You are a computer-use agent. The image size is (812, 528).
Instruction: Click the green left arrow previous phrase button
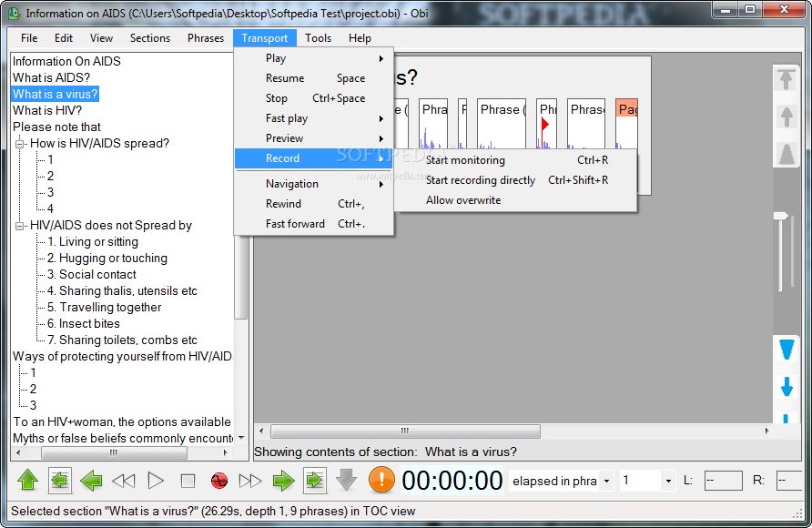92,481
